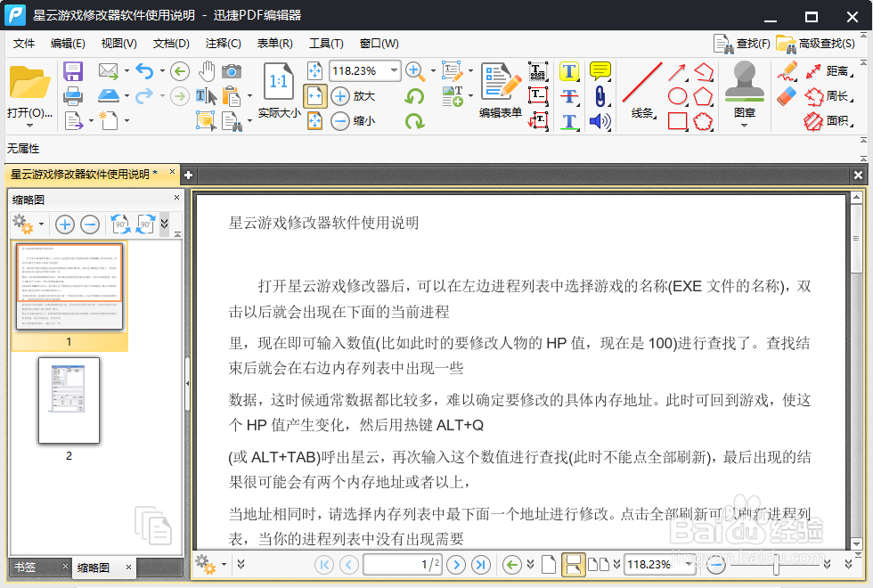The height and width of the screenshot is (588, 873).
Task: Adjust the zoom slider handle
Action: click(776, 565)
